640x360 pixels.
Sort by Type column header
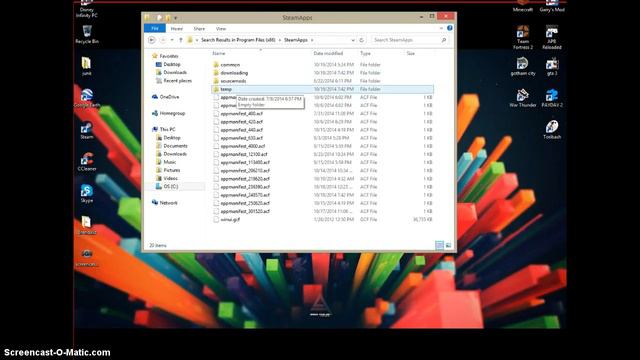(365, 53)
